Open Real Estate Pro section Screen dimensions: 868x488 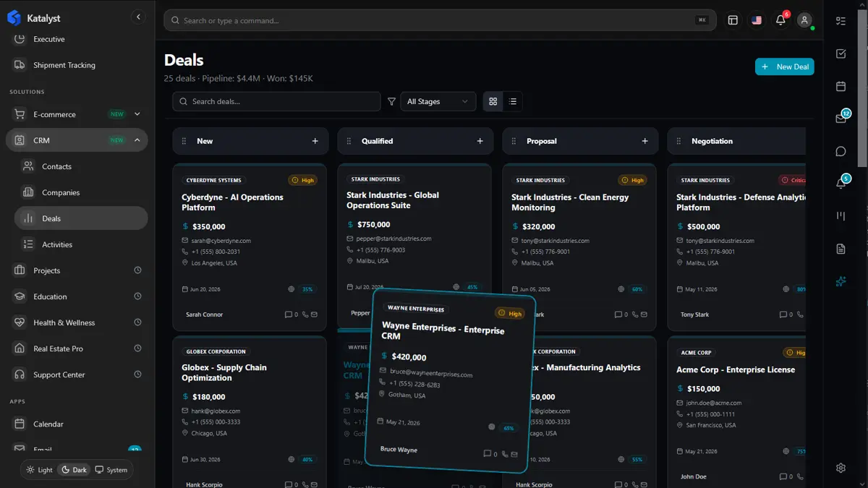click(77, 348)
